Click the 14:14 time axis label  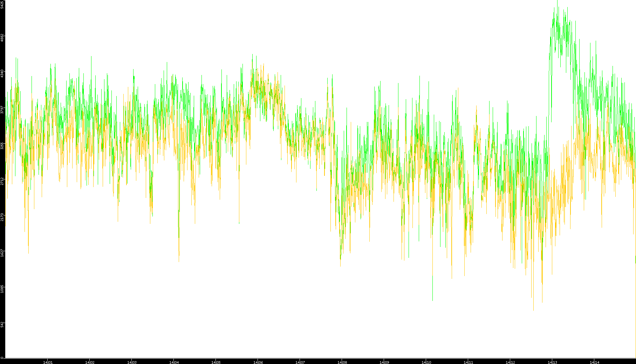pos(594,362)
